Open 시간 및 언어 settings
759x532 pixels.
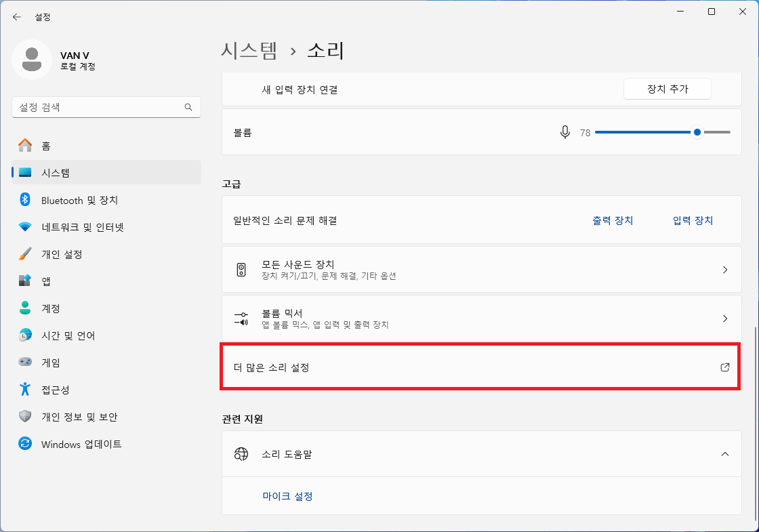tap(68, 335)
